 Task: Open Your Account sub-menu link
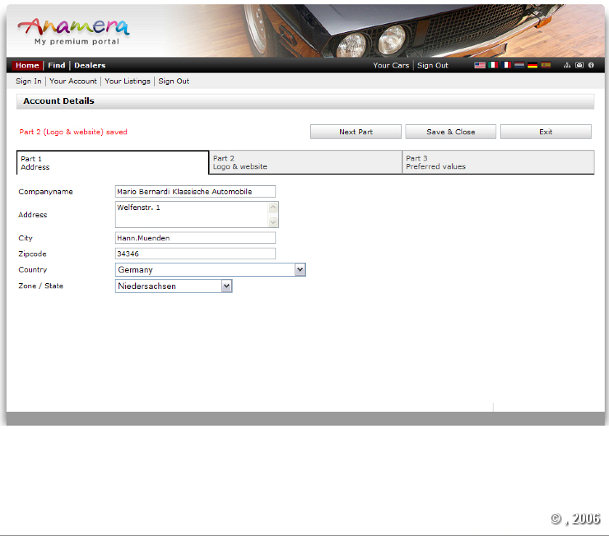(x=73, y=81)
